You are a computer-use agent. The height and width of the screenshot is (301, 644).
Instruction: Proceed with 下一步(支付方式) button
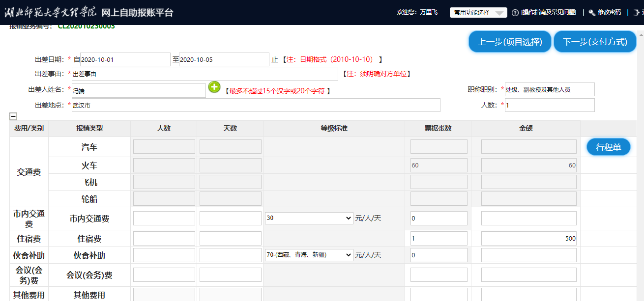click(x=595, y=42)
